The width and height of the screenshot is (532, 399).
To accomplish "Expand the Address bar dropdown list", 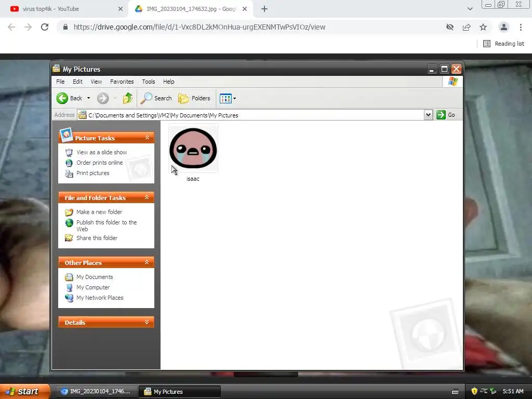I will tap(428, 115).
